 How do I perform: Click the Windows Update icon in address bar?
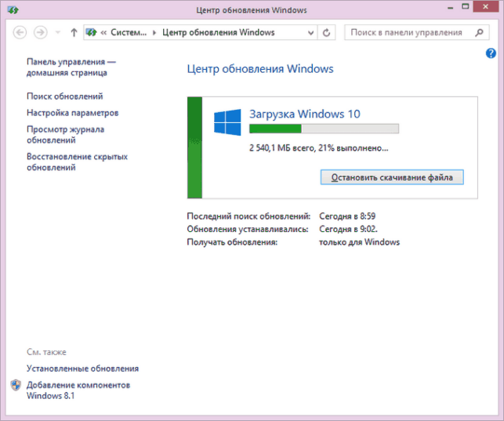tap(91, 32)
